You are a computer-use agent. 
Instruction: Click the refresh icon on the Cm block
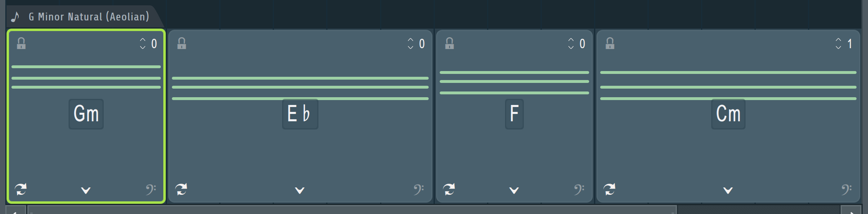pyautogui.click(x=610, y=189)
